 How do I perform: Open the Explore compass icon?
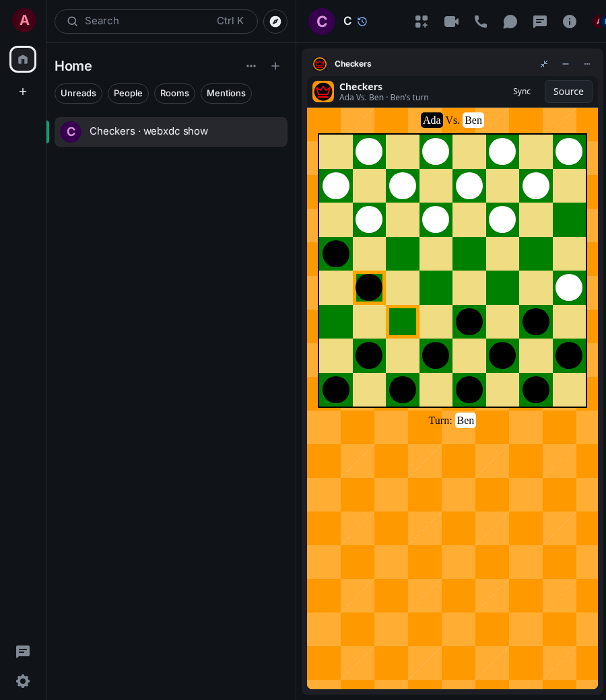(x=275, y=22)
